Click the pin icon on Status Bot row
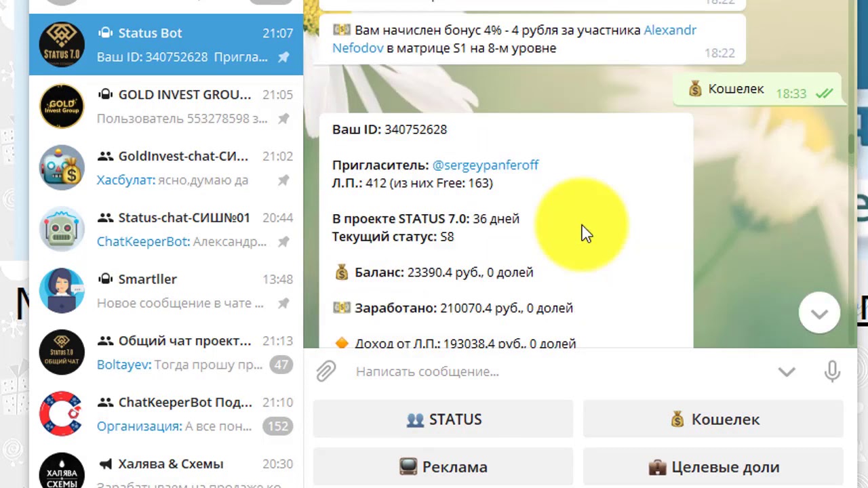This screenshot has height=488, width=868. pyautogui.click(x=284, y=57)
